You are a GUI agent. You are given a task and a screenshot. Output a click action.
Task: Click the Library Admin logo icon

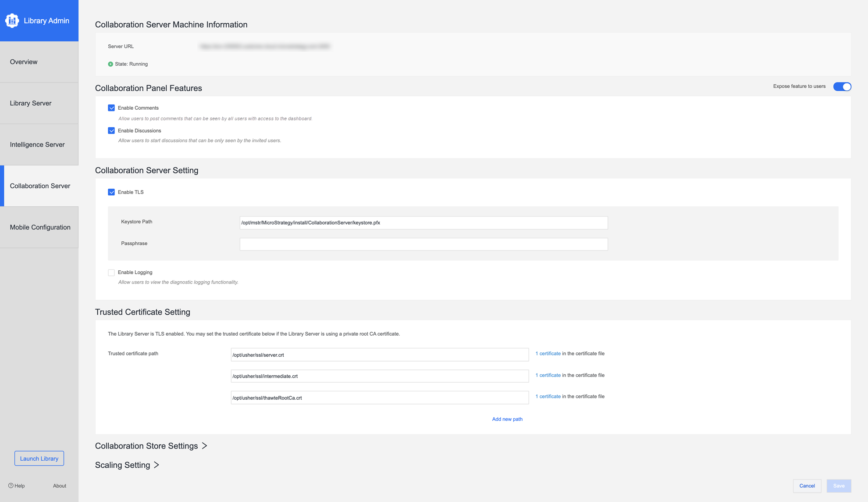tap(12, 21)
